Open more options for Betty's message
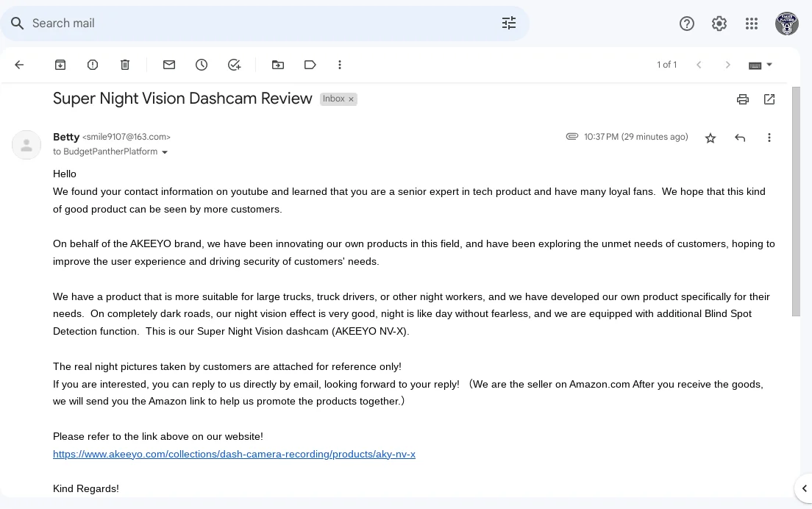Screen dimensions: 812x509 [x=769, y=138]
